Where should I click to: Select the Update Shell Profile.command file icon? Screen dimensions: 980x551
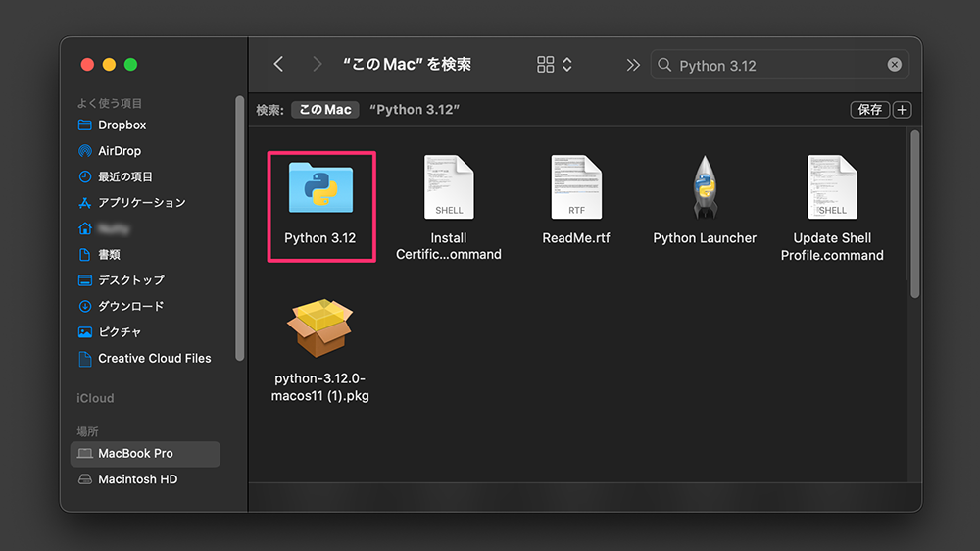[832, 187]
